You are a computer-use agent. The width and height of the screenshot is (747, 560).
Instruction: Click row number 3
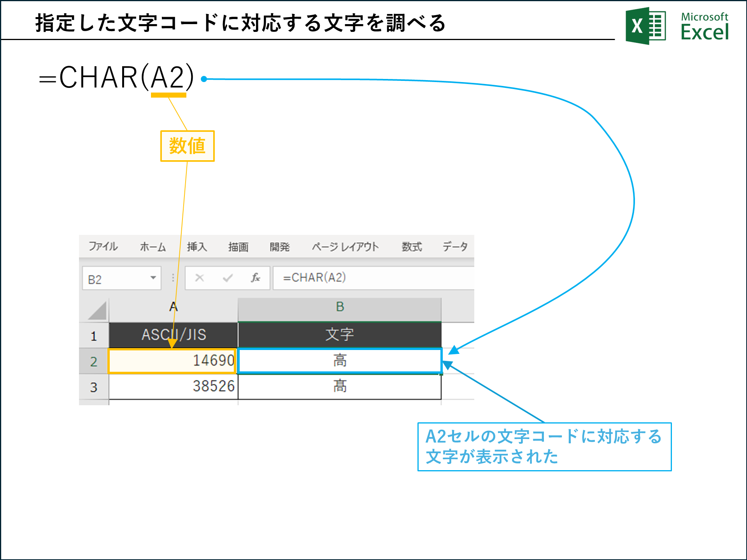click(93, 386)
